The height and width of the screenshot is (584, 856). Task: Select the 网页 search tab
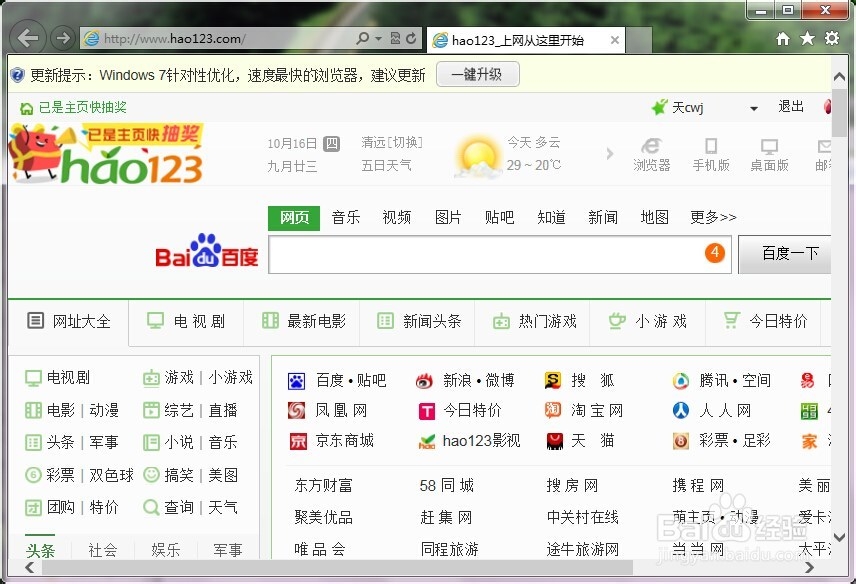pos(294,218)
